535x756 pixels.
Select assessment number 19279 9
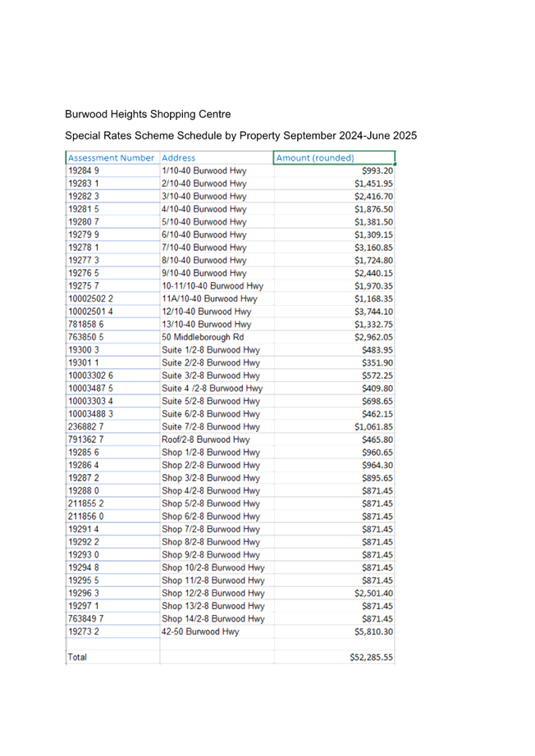point(84,235)
